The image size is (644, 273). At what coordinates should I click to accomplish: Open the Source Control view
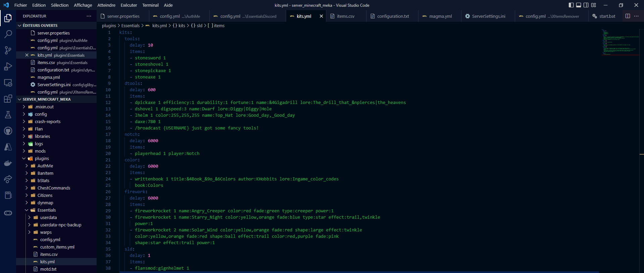pos(8,50)
